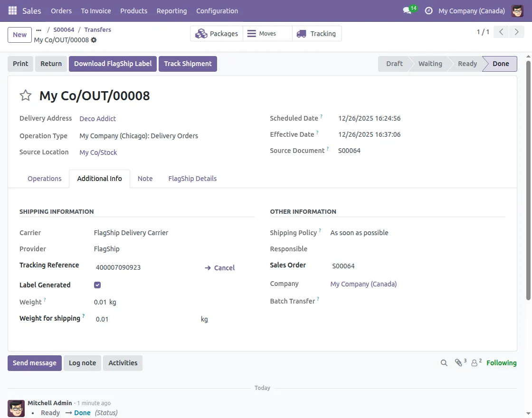Open the attachments paperclip in chatter
This screenshot has width=532, height=418.
point(458,362)
